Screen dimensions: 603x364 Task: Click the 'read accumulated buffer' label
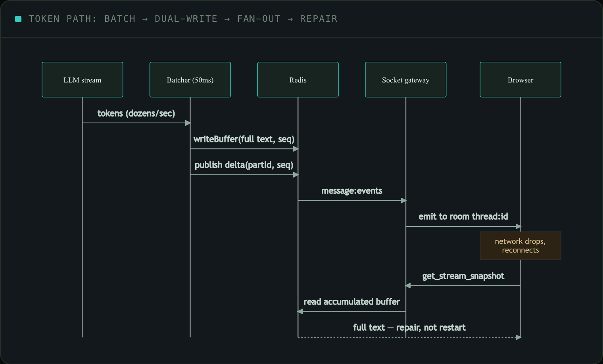point(352,302)
